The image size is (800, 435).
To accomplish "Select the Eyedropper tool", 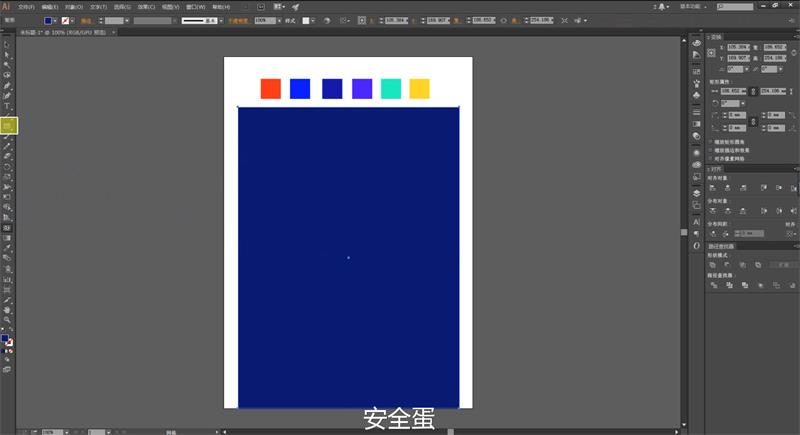I will point(7,248).
